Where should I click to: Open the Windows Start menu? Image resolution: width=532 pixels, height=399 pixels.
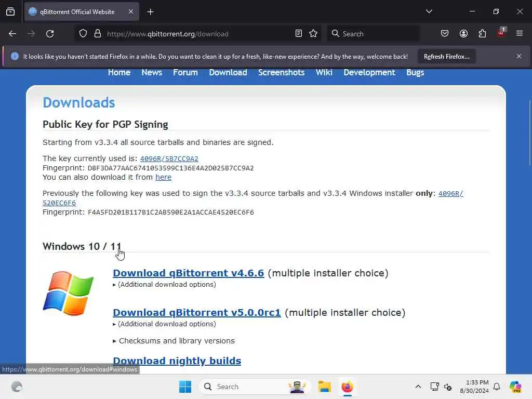[185, 387]
